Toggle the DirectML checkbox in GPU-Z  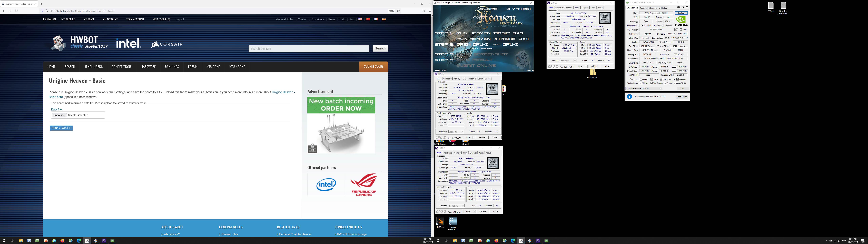[678, 79]
